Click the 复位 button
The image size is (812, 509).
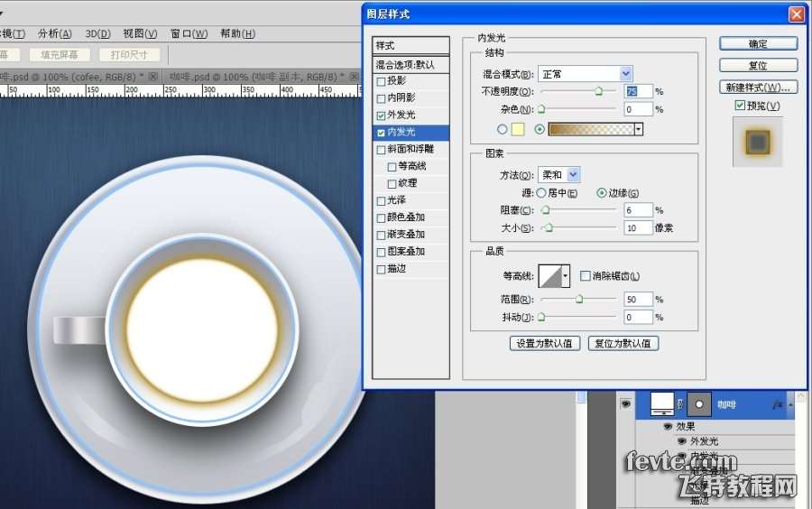[x=758, y=66]
